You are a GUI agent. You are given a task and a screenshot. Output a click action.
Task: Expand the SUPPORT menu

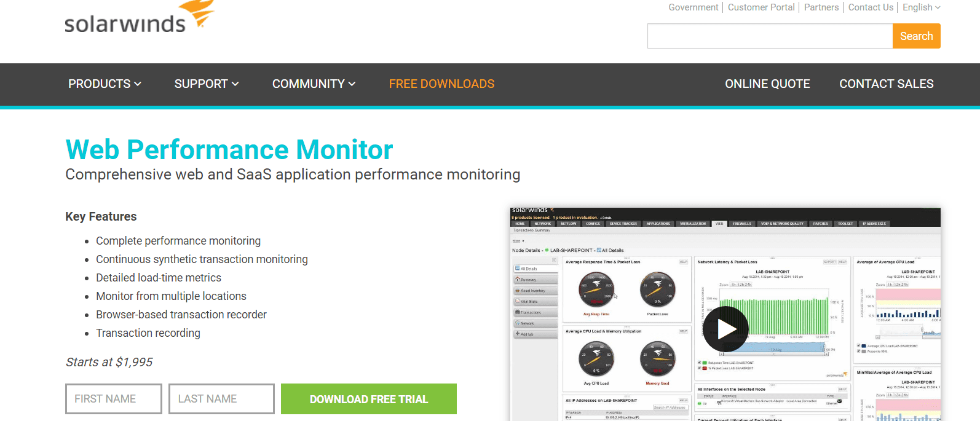[x=207, y=84]
